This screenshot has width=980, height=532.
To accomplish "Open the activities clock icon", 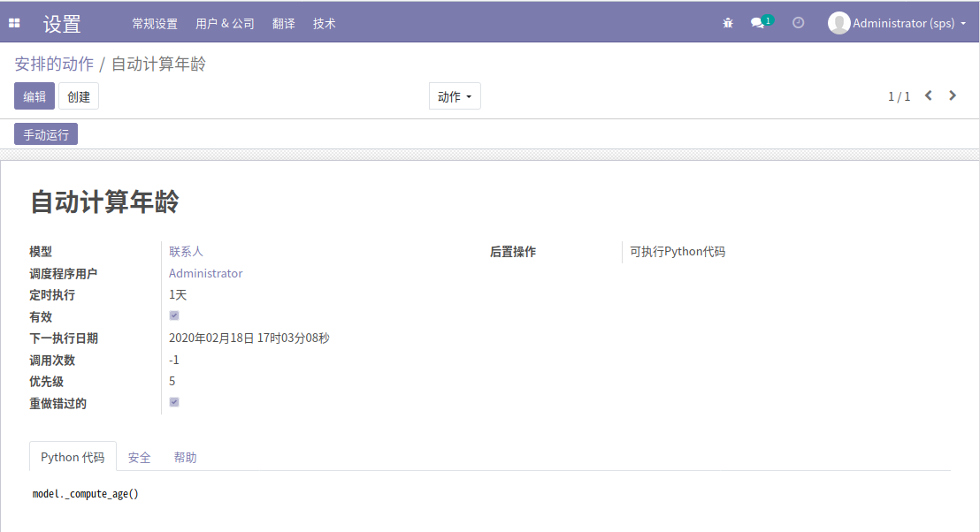I will click(798, 23).
